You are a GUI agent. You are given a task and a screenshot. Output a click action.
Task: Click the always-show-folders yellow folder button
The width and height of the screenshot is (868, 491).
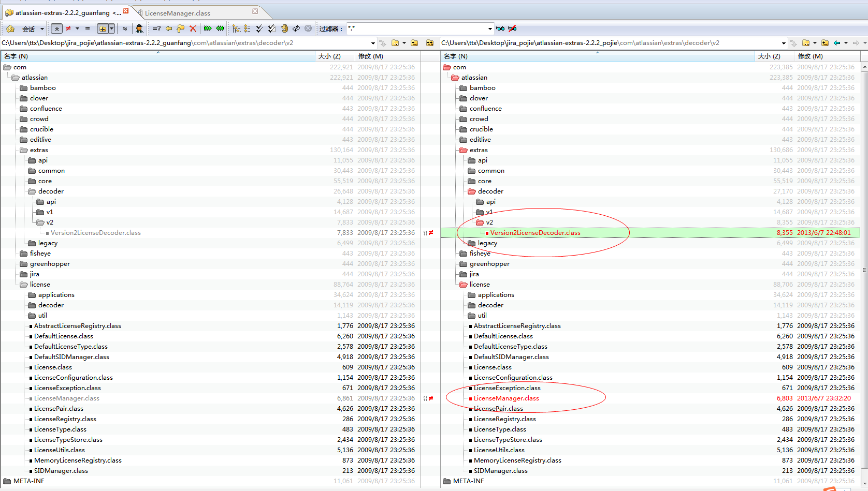[x=103, y=28]
